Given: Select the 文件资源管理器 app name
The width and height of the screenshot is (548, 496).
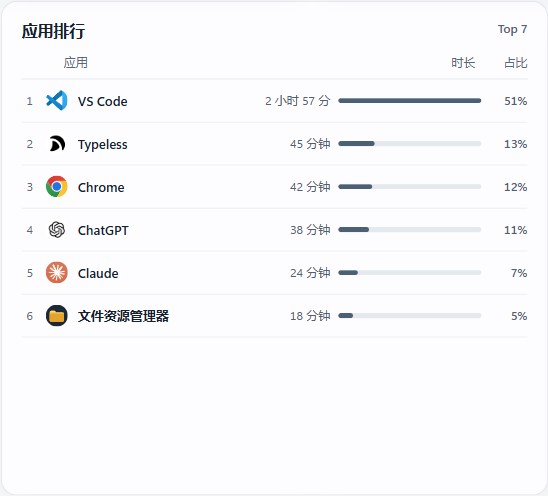Looking at the screenshot, I should [x=123, y=316].
